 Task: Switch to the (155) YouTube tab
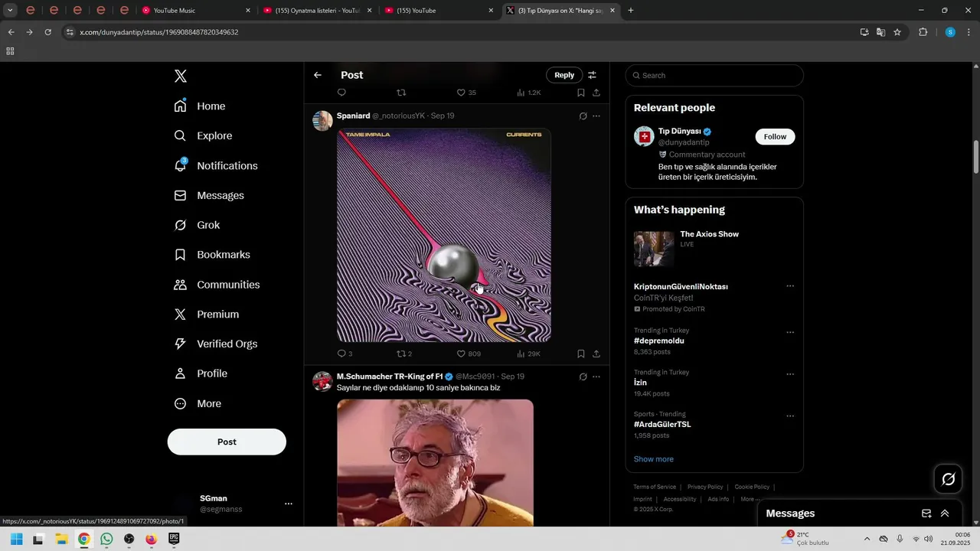click(440, 11)
